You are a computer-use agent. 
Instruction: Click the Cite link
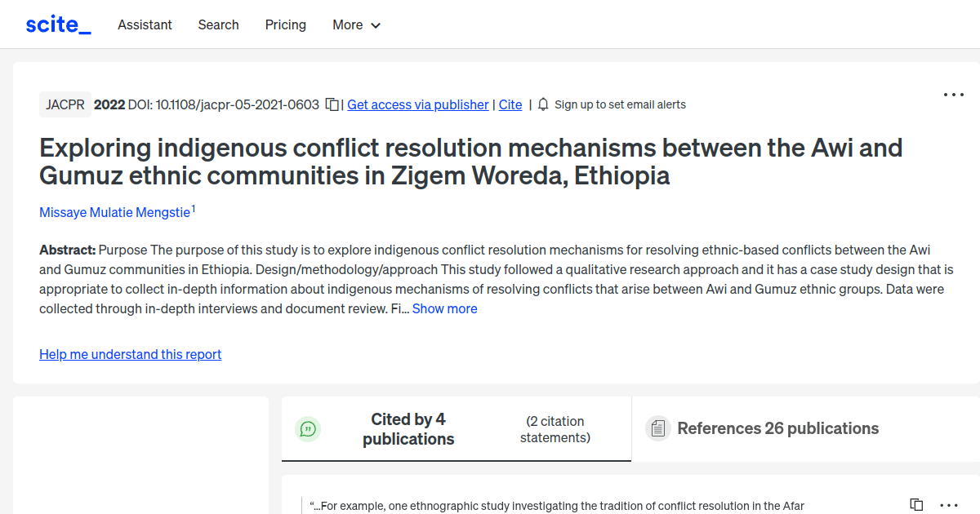pos(510,104)
